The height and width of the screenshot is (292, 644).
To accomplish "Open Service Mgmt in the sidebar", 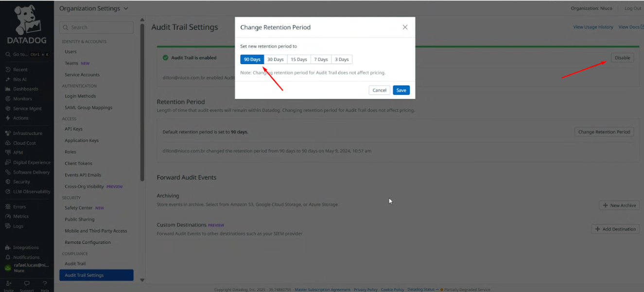I will [x=23, y=108].
